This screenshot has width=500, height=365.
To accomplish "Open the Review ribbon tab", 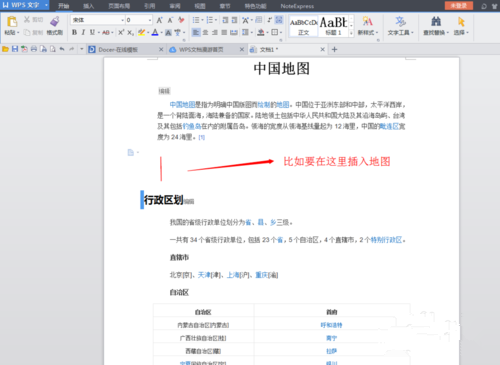I will pos(175,6).
